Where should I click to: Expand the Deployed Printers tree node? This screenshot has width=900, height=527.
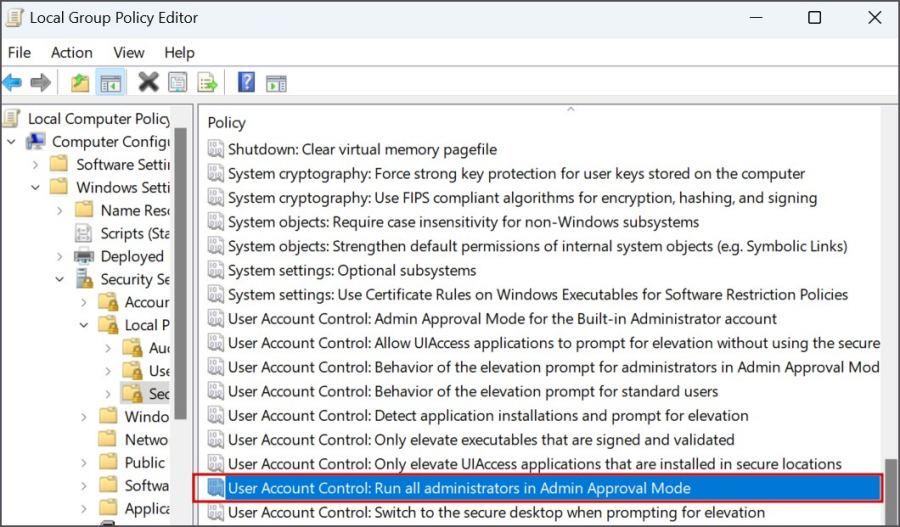click(60, 256)
